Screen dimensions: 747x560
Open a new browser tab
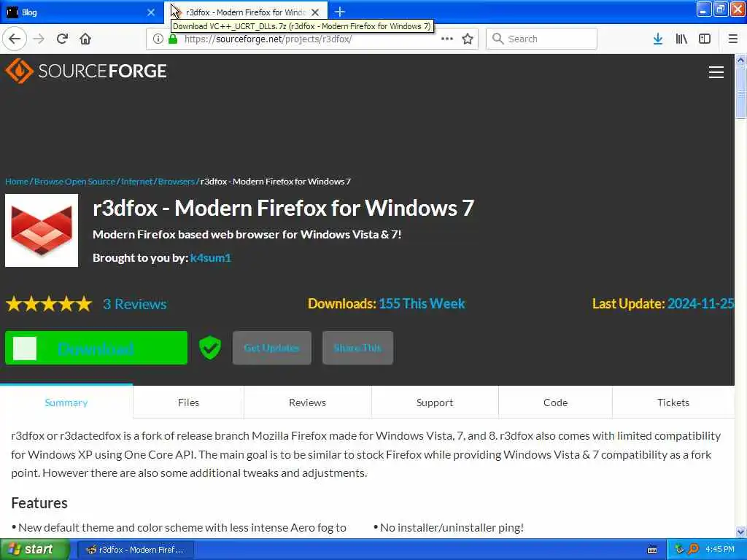[340, 12]
